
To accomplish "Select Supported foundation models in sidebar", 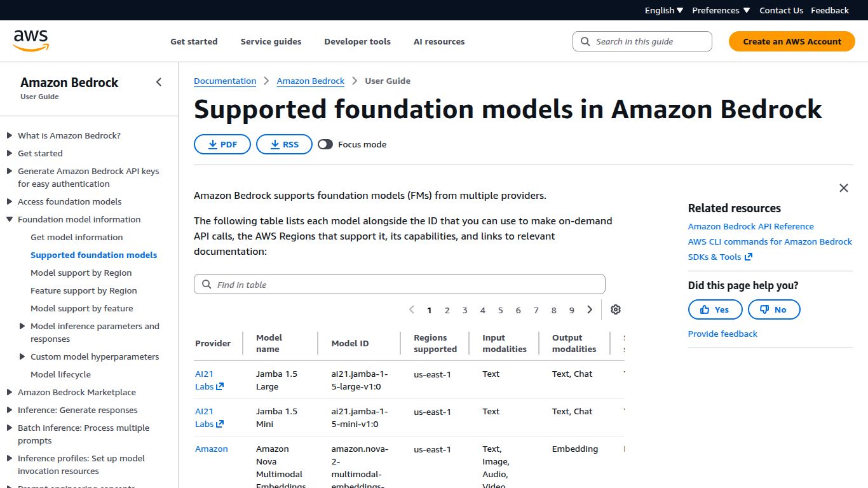I will pyautogui.click(x=93, y=255).
